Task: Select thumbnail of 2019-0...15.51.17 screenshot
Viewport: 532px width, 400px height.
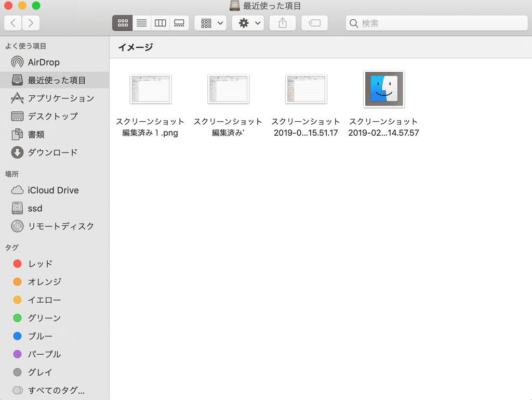Action: click(306, 89)
